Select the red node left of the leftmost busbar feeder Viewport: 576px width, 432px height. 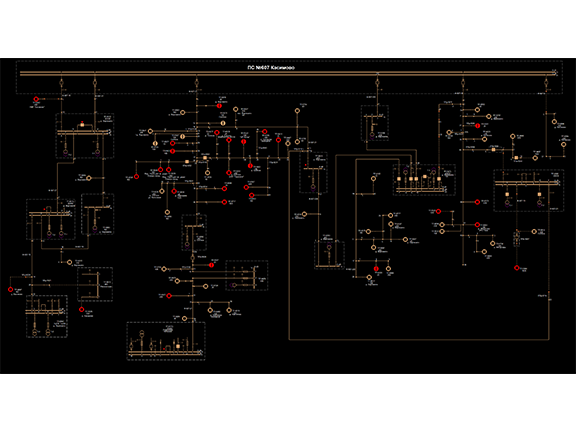36,99
